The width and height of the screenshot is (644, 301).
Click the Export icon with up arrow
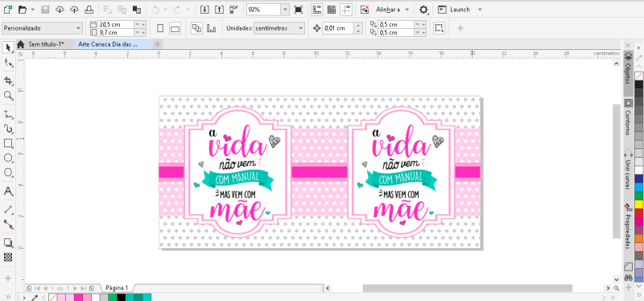(219, 10)
